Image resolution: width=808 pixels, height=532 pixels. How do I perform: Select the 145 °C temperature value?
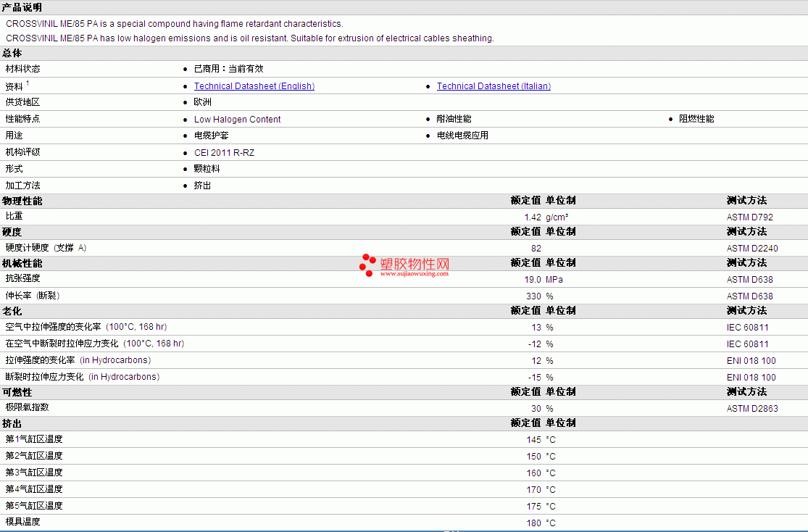point(541,440)
